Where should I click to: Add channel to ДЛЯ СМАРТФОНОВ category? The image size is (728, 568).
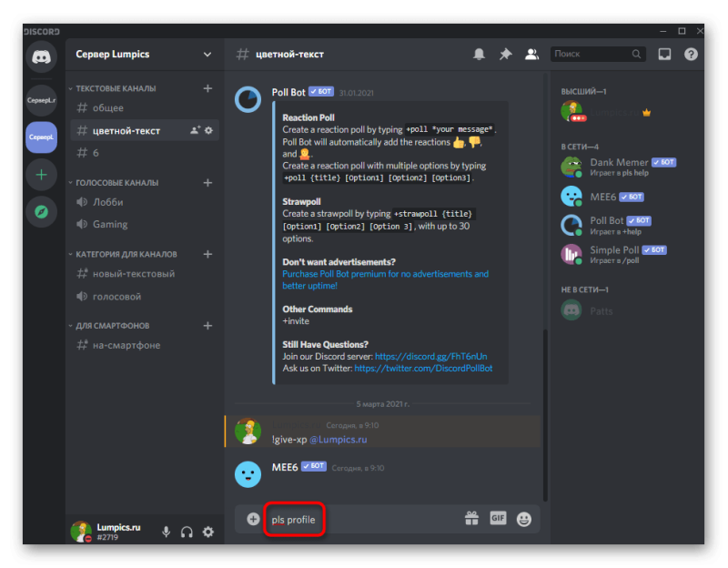pos(207,326)
